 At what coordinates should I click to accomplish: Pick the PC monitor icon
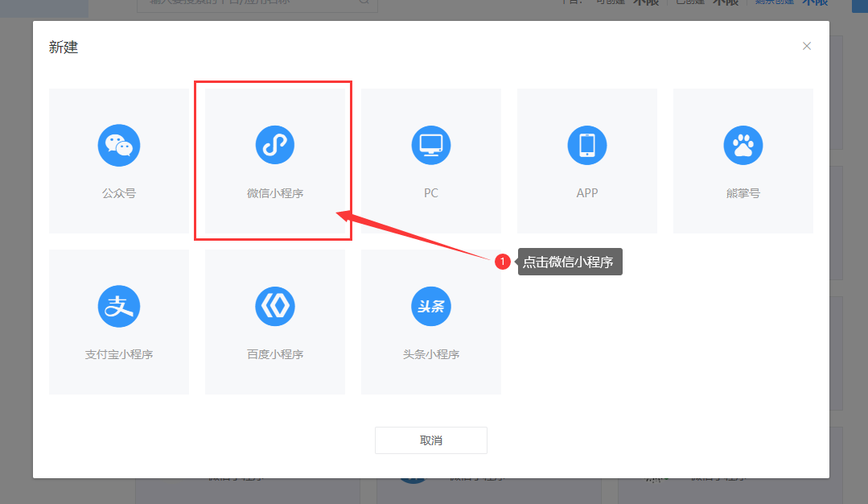coord(431,145)
